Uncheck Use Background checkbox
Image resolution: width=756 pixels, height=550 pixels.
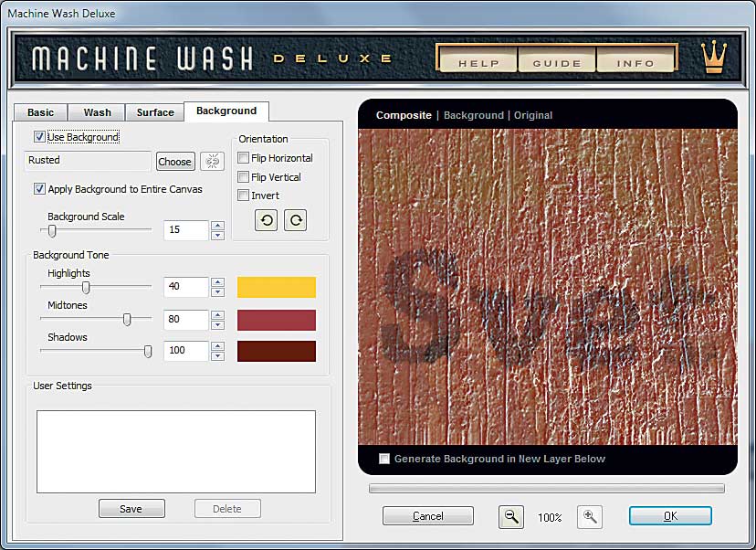(x=39, y=136)
